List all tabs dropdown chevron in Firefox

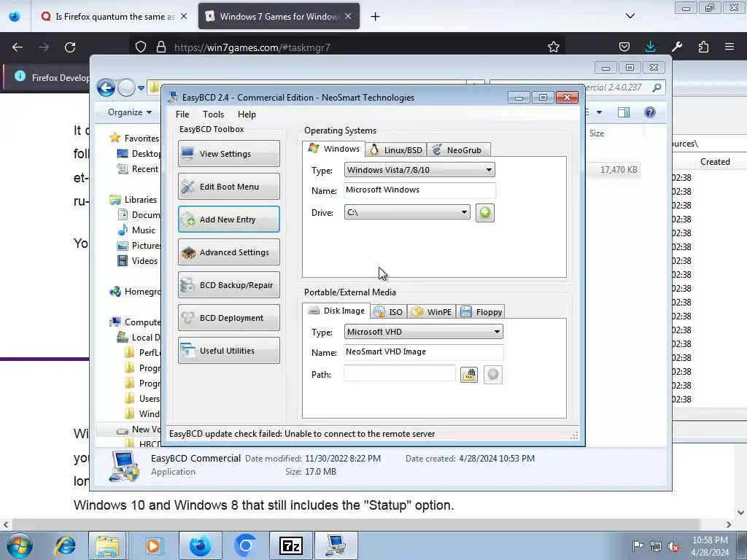click(630, 16)
